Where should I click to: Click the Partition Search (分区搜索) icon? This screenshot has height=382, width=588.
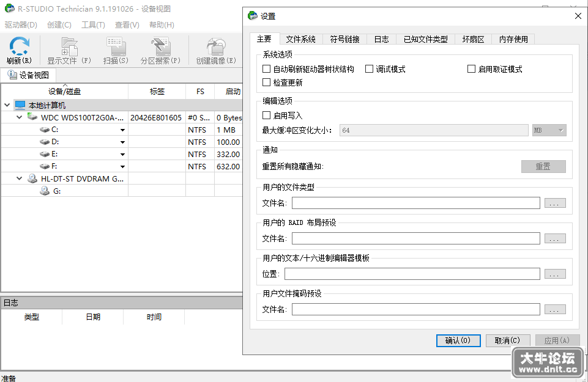[160, 46]
